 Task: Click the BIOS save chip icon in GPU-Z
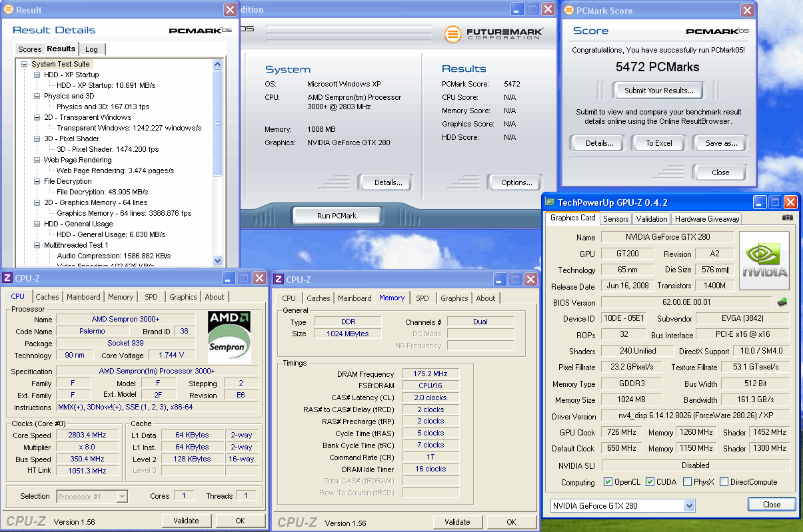click(x=782, y=302)
